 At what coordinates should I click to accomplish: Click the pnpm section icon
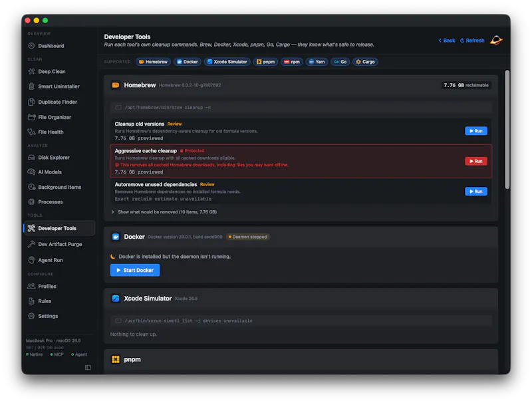coord(116,359)
